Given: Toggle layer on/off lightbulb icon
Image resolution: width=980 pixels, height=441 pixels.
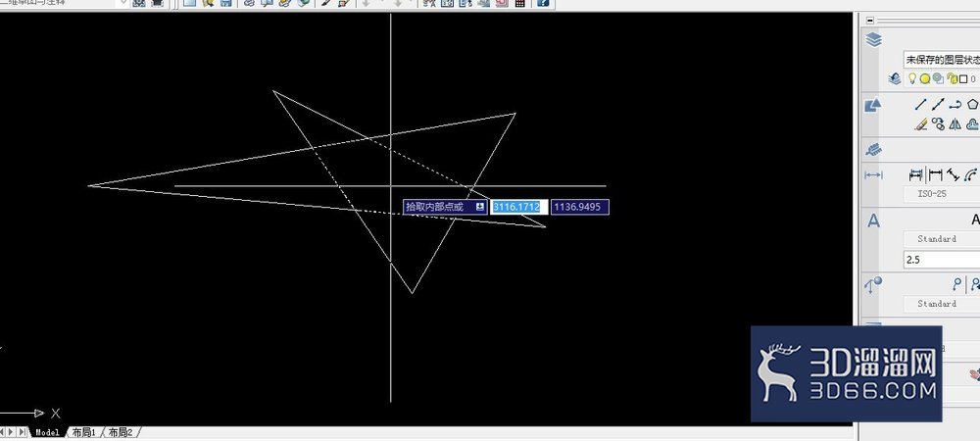Looking at the screenshot, I should click(911, 78).
